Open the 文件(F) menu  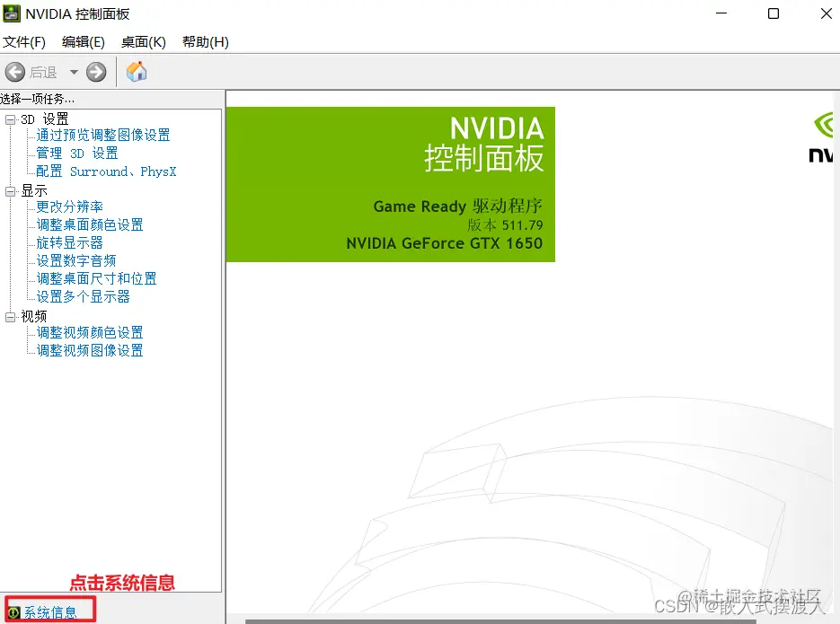(24, 41)
